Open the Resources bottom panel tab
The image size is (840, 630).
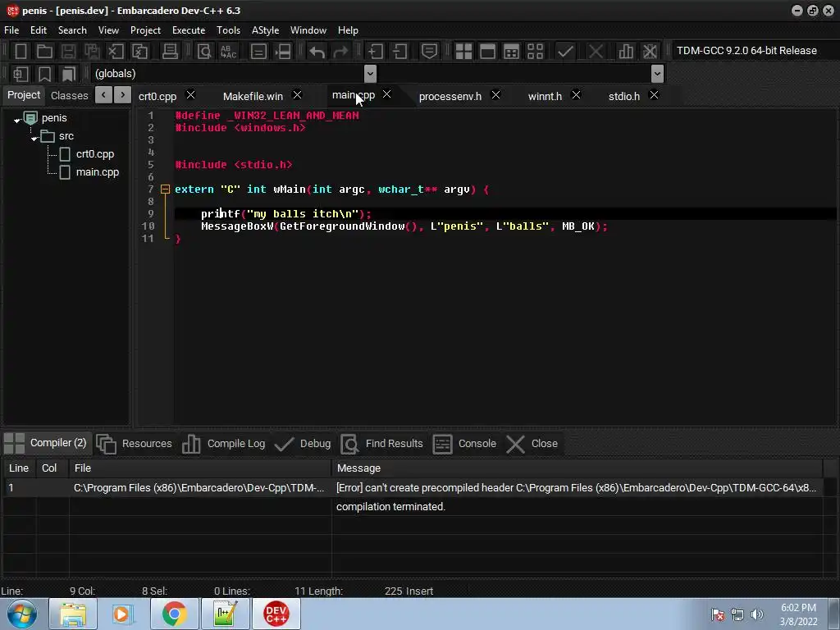(x=135, y=444)
